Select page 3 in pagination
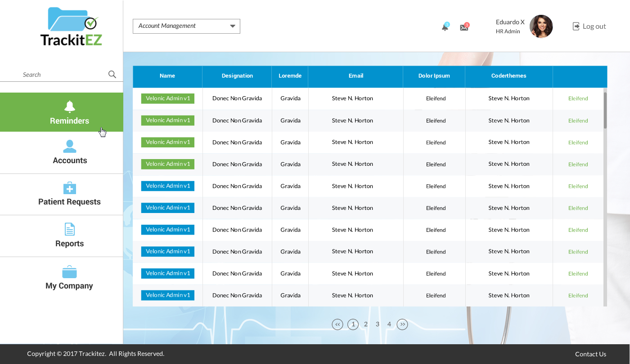The height and width of the screenshot is (364, 630). point(378,324)
